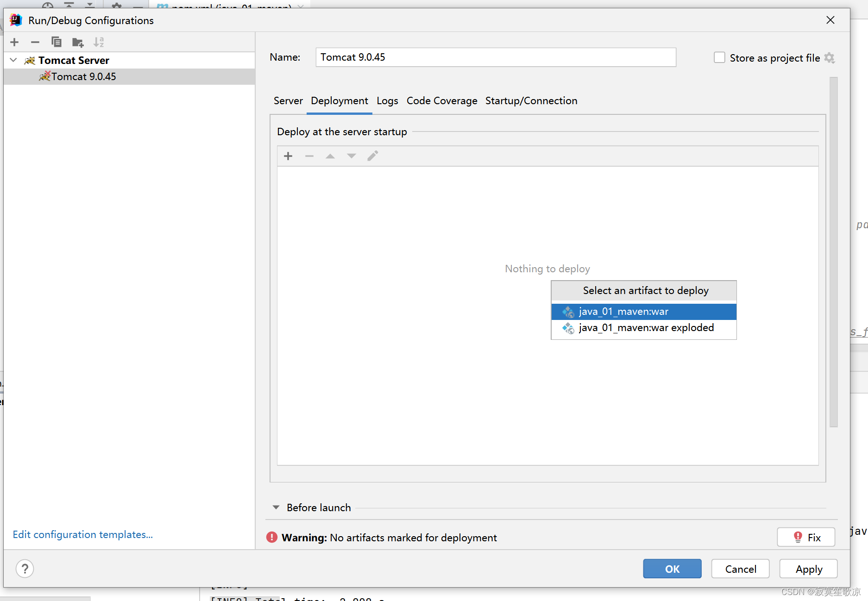Image resolution: width=868 pixels, height=601 pixels.
Task: Click the Tomcat Server group icon
Action: coord(30,60)
